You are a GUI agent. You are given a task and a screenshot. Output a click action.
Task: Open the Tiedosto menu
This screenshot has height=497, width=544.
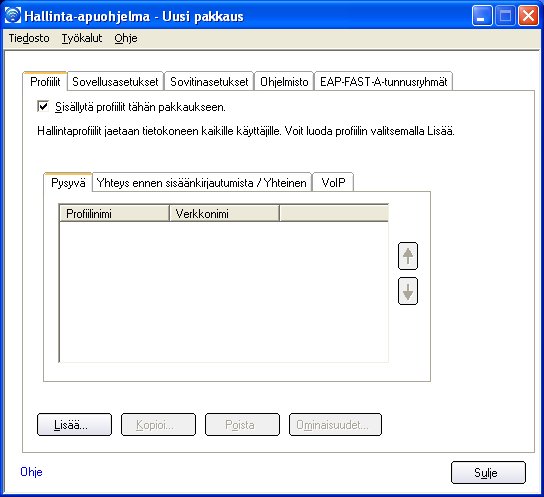[29, 38]
